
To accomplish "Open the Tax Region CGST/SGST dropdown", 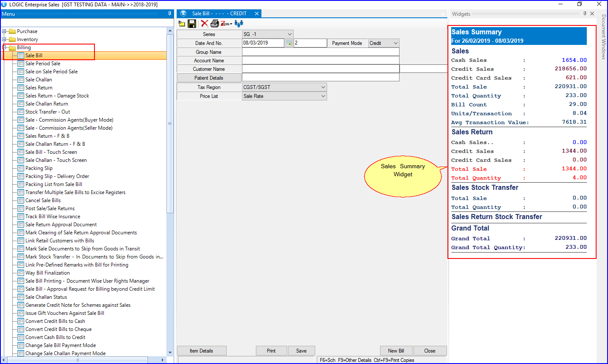I will [323, 87].
